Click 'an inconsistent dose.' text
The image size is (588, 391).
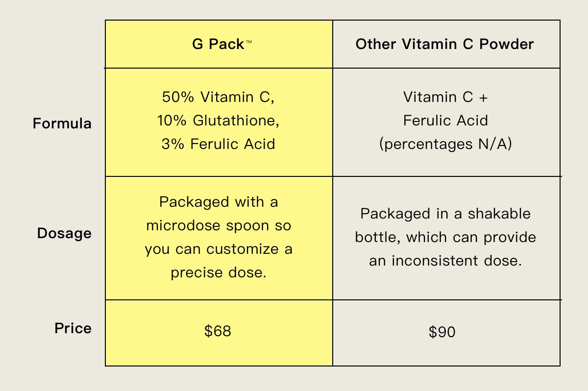click(x=445, y=261)
